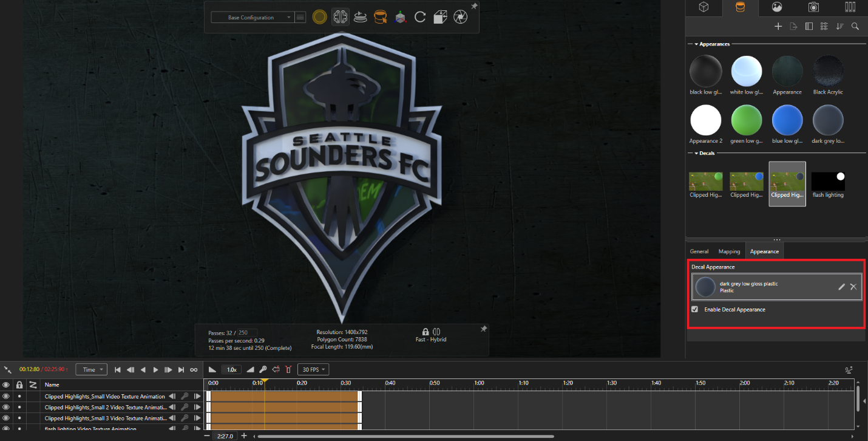Play the animation forward
This screenshot has height=441, width=868.
click(156, 369)
